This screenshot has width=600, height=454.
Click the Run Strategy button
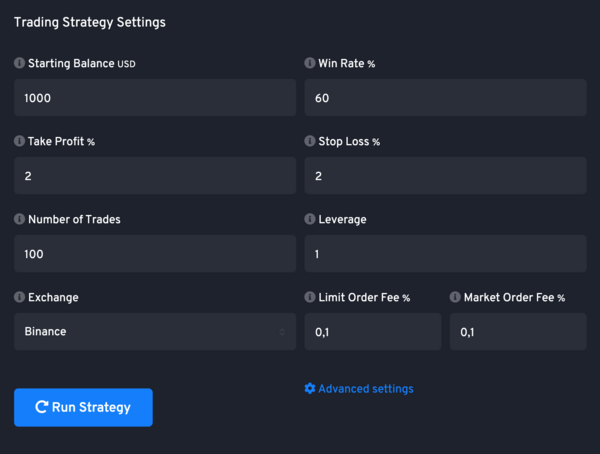83,407
